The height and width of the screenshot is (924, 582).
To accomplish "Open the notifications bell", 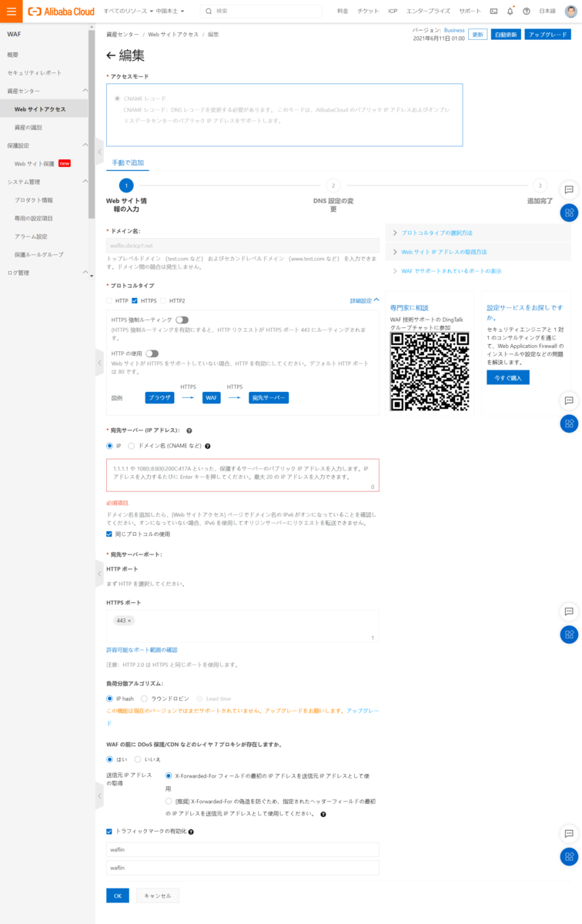I will coord(510,12).
